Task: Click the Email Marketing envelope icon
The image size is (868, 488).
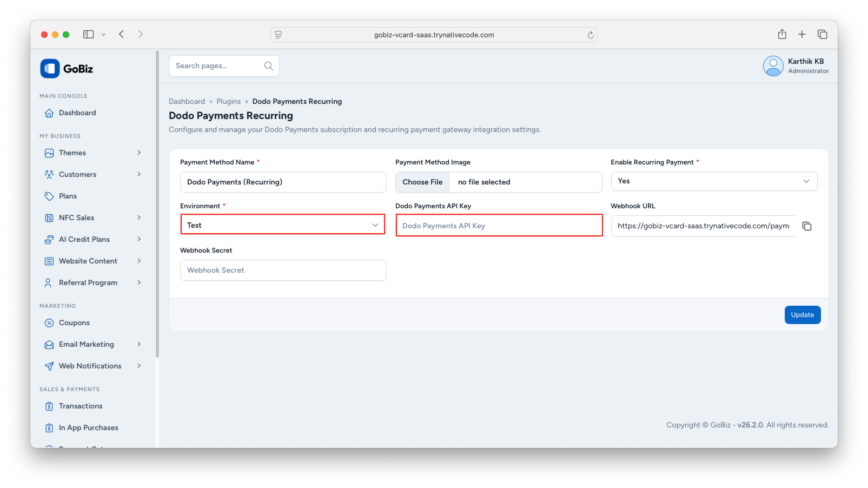Action: click(x=49, y=345)
